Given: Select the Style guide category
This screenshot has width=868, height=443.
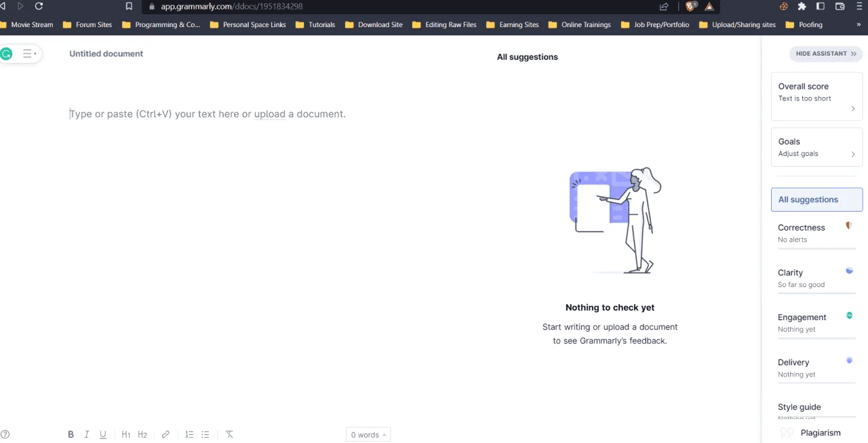Looking at the screenshot, I should coord(816,410).
